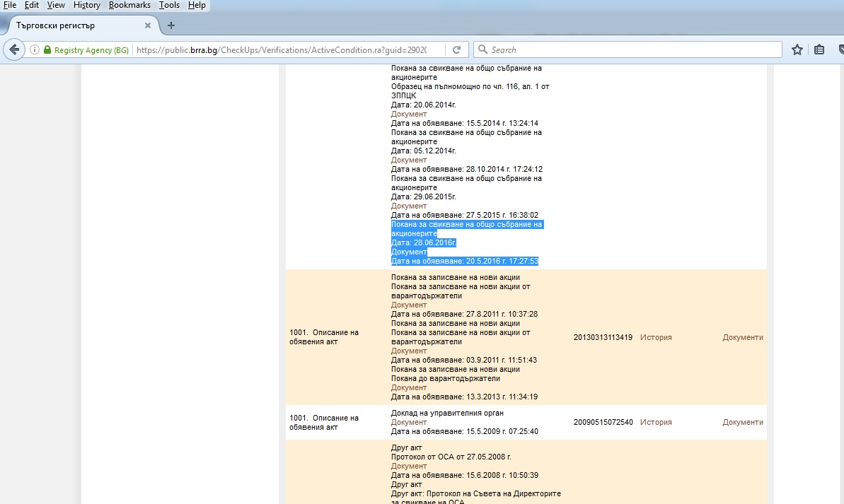Image resolution: width=844 pixels, height=504 pixels.
Task: Click entry number 20130313113419
Action: 603,337
